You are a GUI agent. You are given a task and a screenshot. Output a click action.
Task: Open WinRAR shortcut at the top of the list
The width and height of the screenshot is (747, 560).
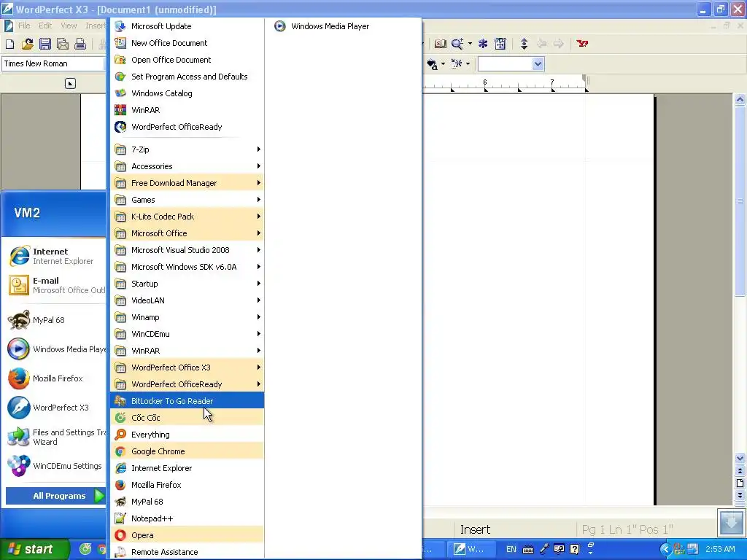click(x=187, y=110)
